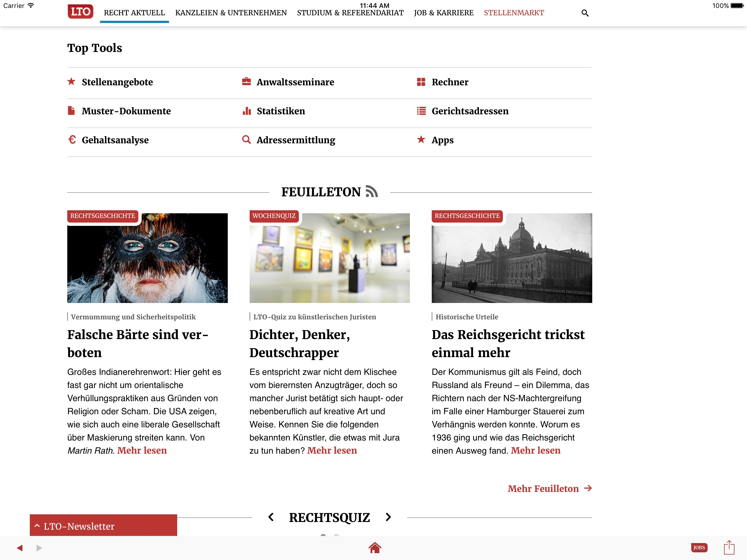Click the Rechtsquiz section heading
The width and height of the screenshot is (747, 560).
coord(329,517)
